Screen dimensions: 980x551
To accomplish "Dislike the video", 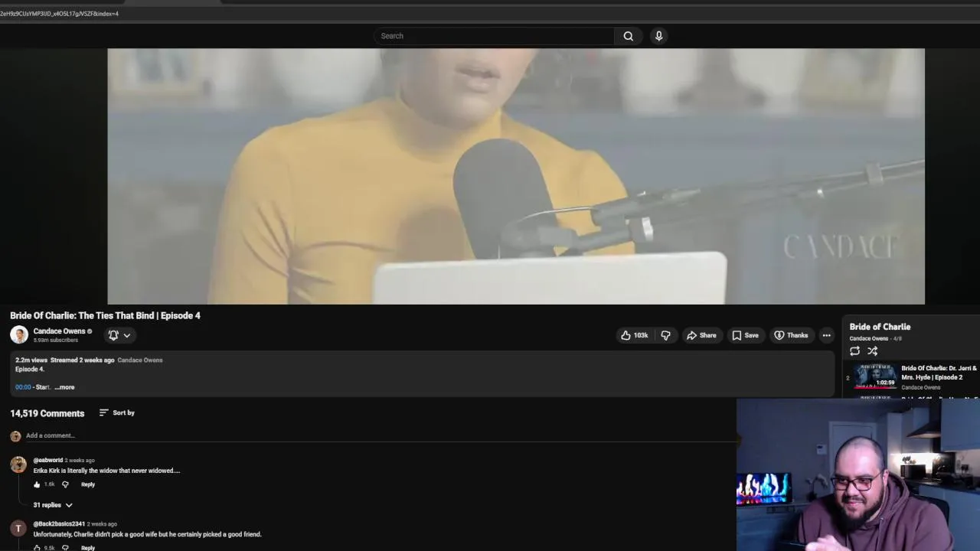I will [665, 335].
